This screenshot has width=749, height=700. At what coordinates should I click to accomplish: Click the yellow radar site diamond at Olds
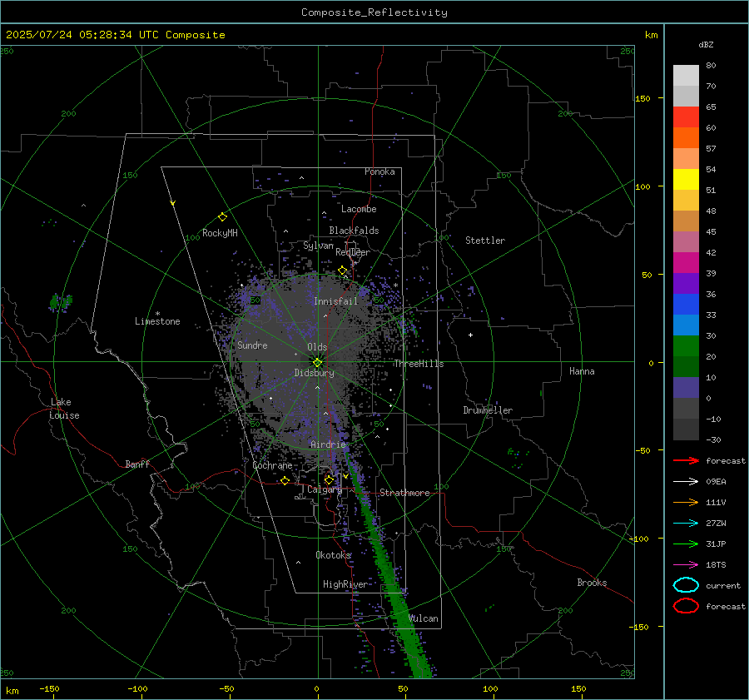[x=318, y=363]
